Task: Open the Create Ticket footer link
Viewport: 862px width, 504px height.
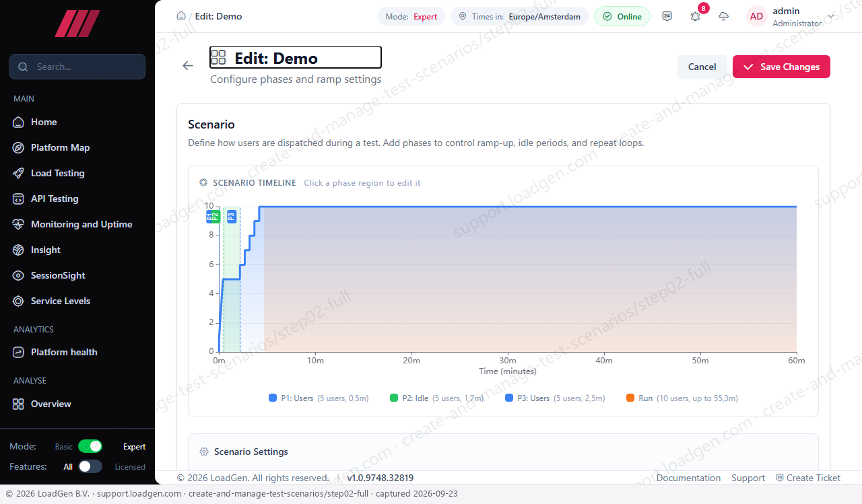Action: (808, 478)
